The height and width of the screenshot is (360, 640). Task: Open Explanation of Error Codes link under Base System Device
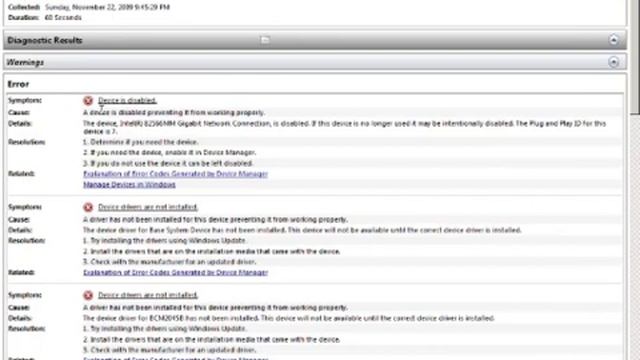tap(176, 272)
